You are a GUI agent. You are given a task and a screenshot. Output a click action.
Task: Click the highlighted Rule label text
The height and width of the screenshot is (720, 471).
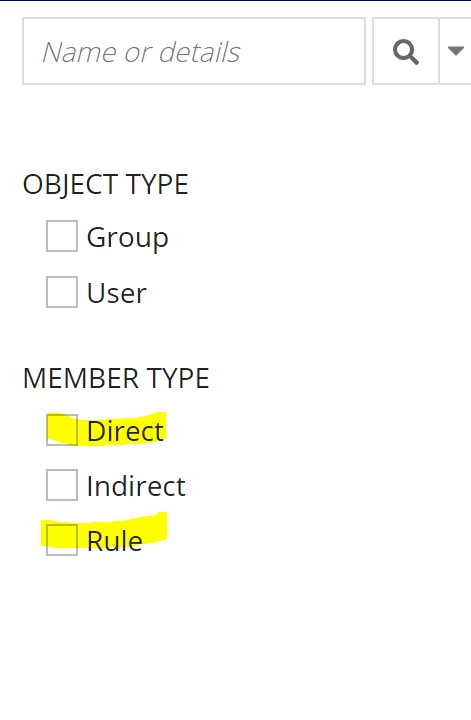coord(115,541)
